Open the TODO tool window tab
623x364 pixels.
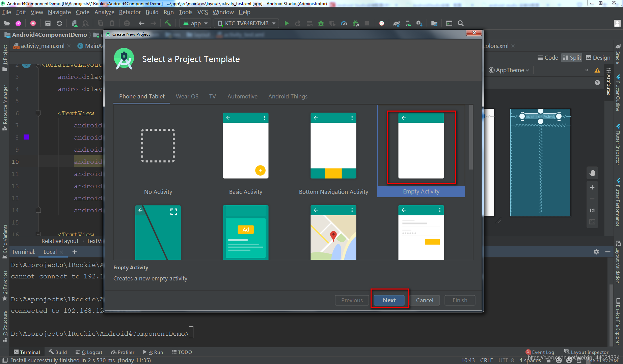(182, 352)
